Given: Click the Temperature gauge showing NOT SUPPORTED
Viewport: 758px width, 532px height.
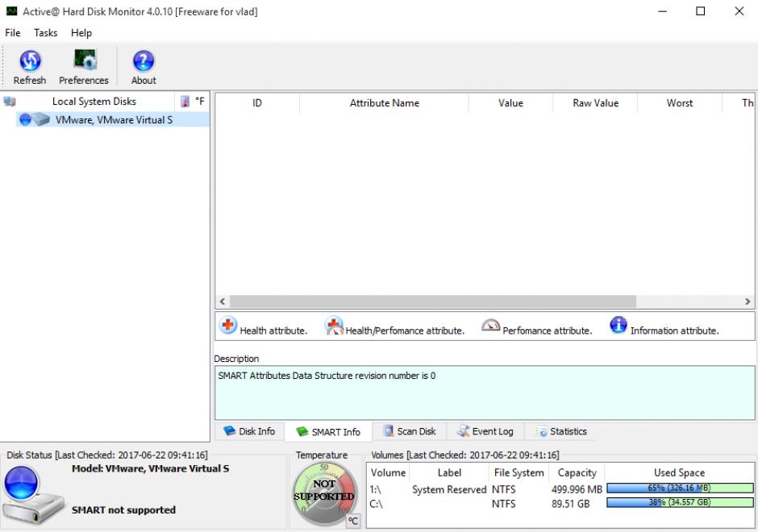Looking at the screenshot, I should [324, 494].
